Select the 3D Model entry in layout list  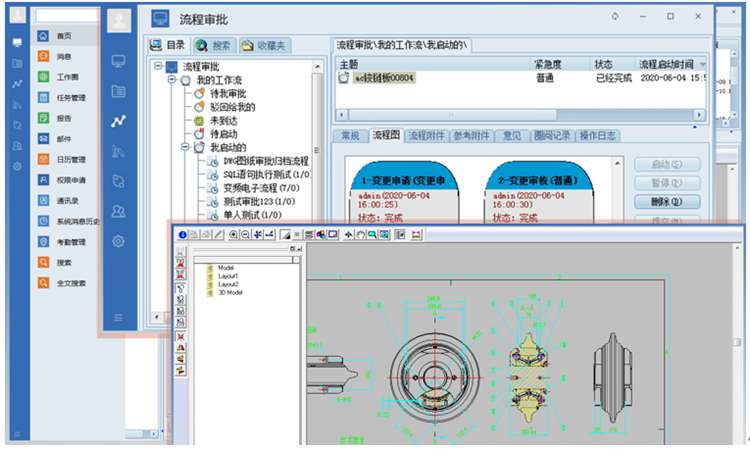pyautogui.click(x=229, y=292)
